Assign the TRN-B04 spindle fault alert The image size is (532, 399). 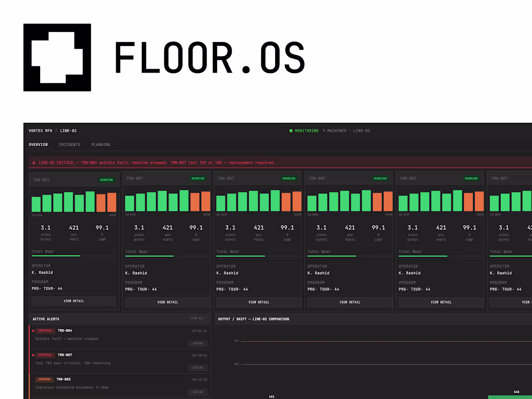tap(198, 343)
